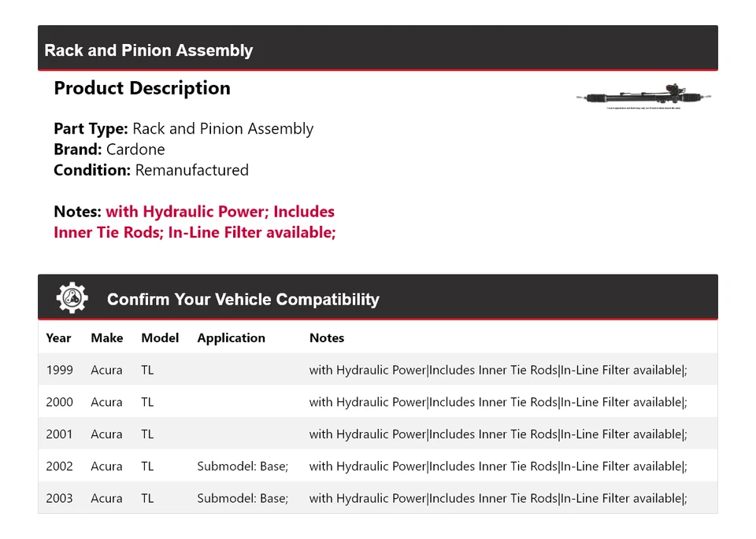This screenshot has height=539, width=756.
Task: Click the Product Description heading
Action: click(x=142, y=88)
